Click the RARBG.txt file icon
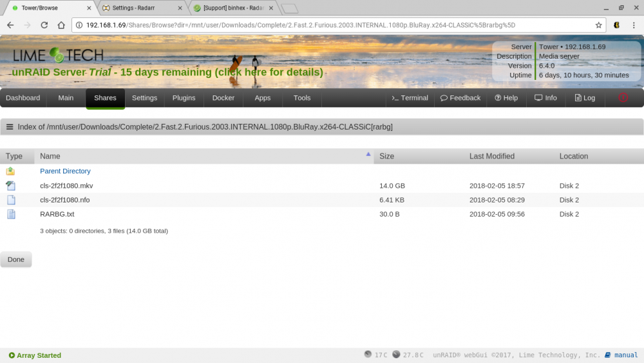 (x=11, y=214)
